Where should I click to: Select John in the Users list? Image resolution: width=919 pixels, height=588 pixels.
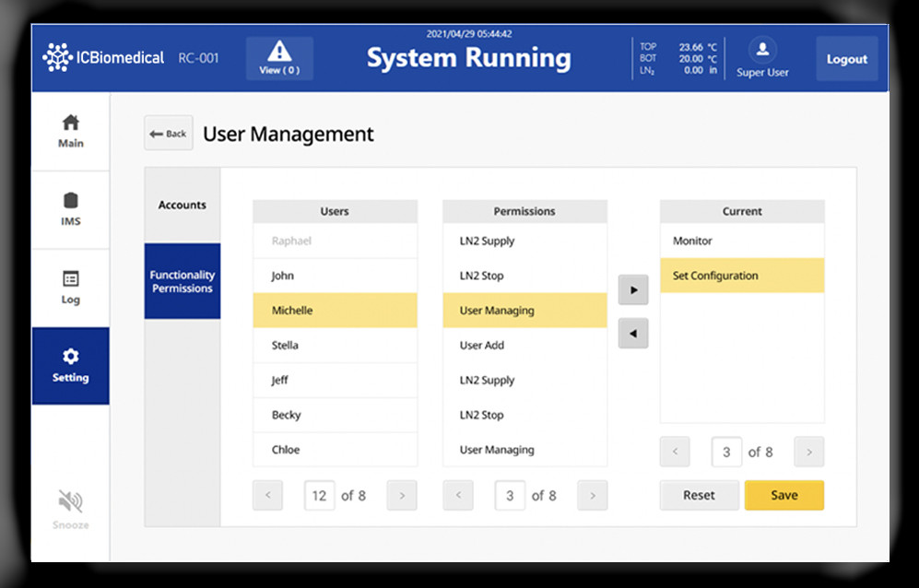point(335,275)
